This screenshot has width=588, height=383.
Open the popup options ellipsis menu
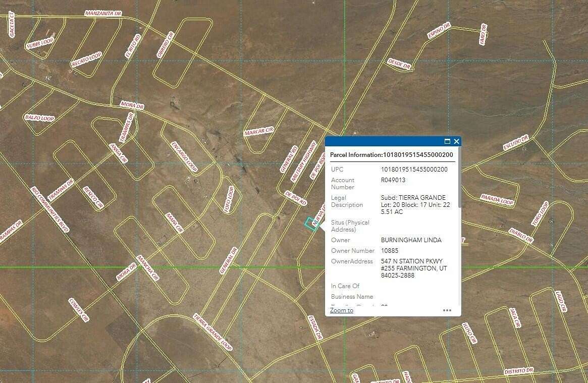pos(447,310)
